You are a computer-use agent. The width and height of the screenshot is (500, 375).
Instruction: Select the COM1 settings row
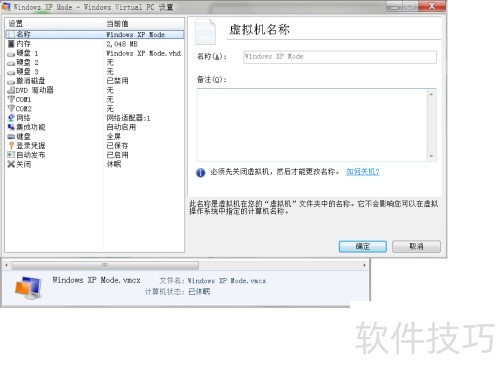[95, 99]
